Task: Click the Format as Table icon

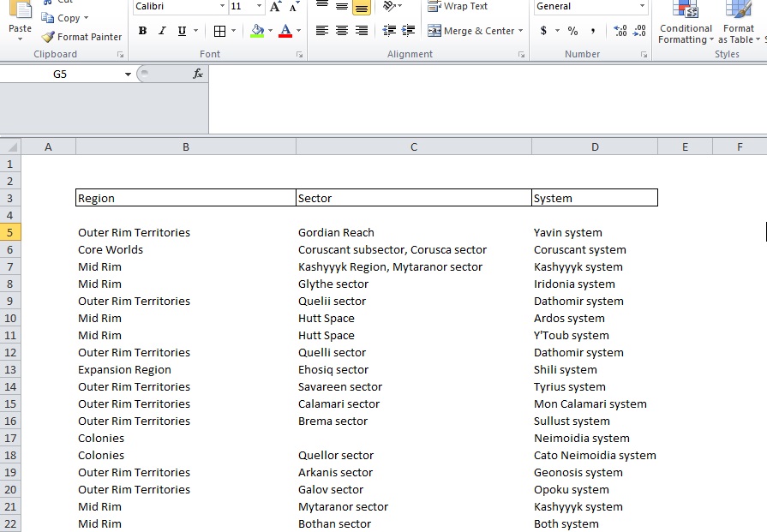Action: point(738,21)
